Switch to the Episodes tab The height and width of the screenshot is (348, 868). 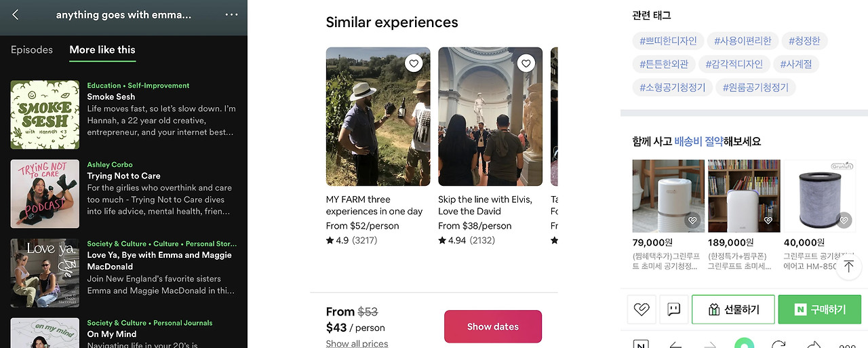pyautogui.click(x=32, y=50)
